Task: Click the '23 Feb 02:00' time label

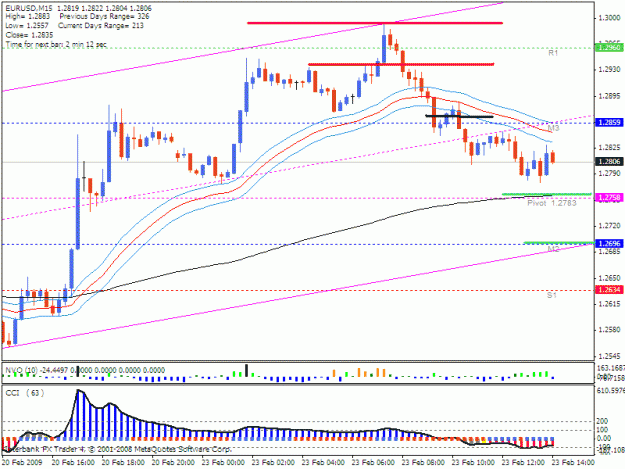Action: click(273, 463)
